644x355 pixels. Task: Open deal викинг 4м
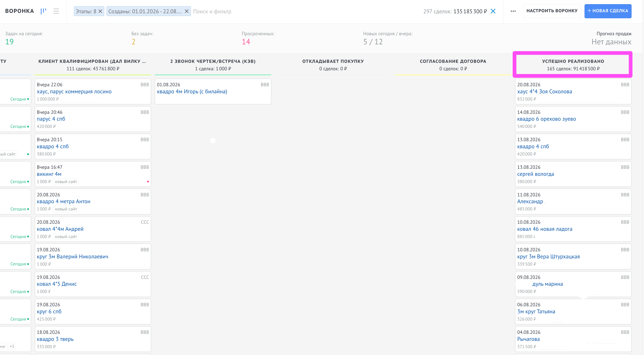pos(49,174)
